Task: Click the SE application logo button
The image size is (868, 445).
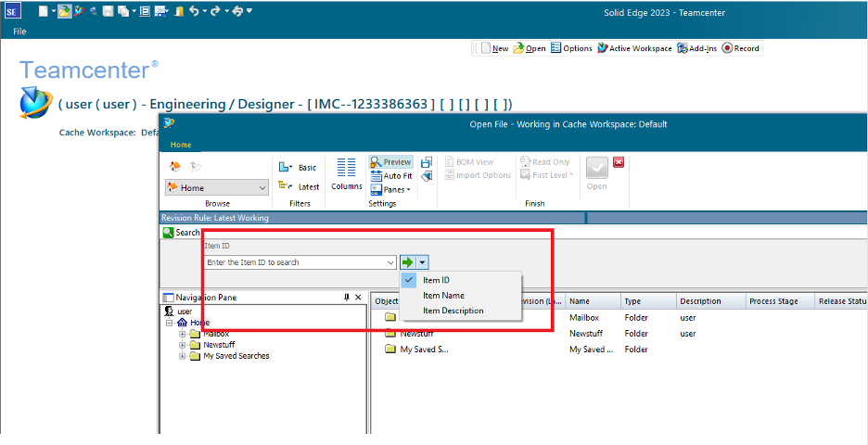Action: tap(13, 11)
